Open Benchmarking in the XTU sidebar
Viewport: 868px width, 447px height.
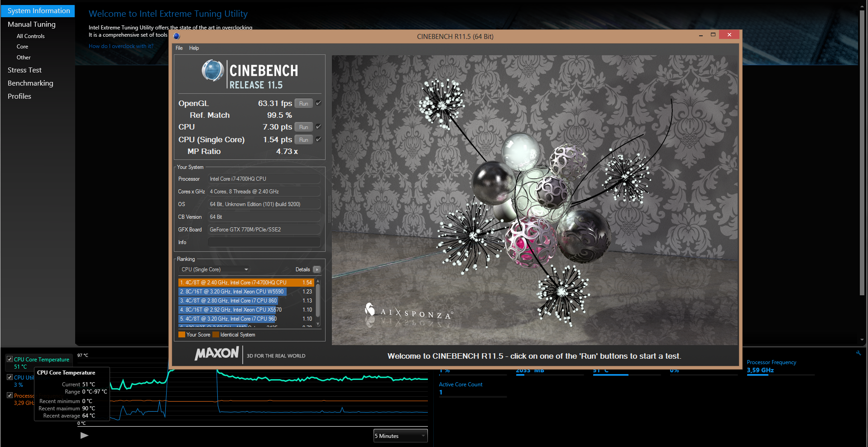point(30,83)
